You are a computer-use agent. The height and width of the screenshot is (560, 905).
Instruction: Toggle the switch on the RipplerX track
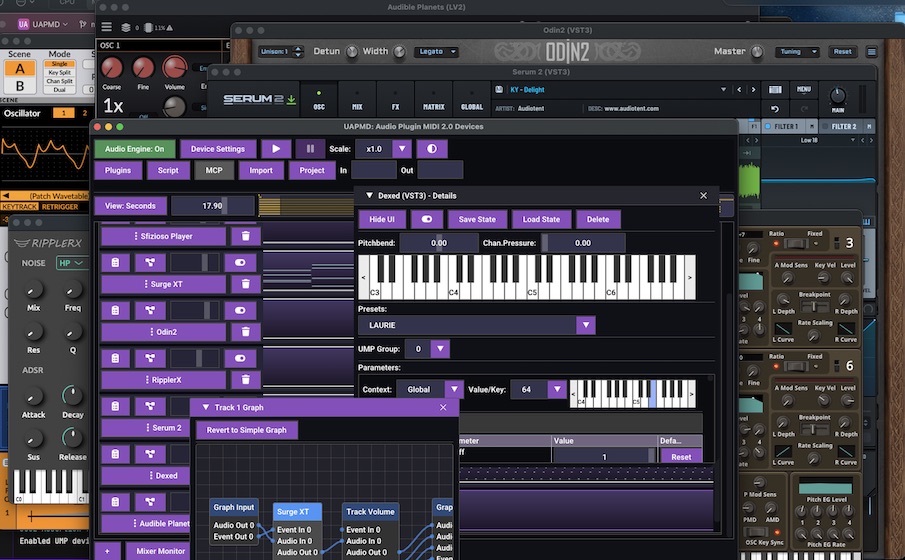coord(240,359)
